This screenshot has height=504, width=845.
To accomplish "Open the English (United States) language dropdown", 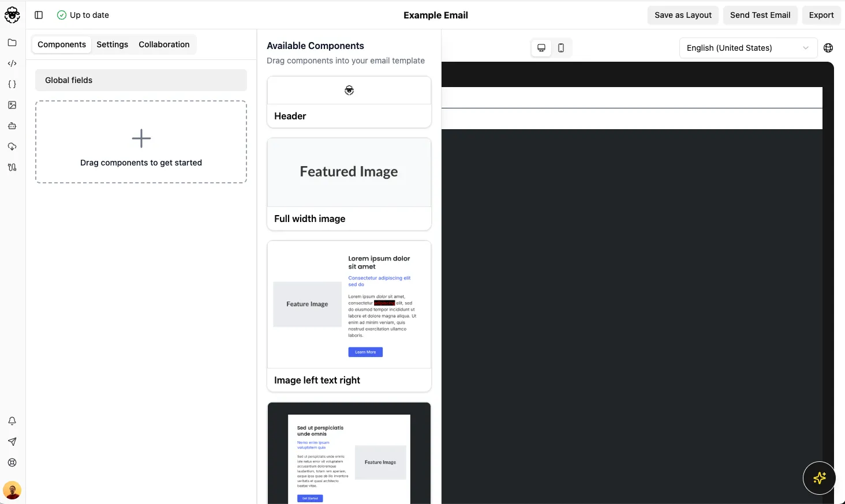I will [x=747, y=48].
